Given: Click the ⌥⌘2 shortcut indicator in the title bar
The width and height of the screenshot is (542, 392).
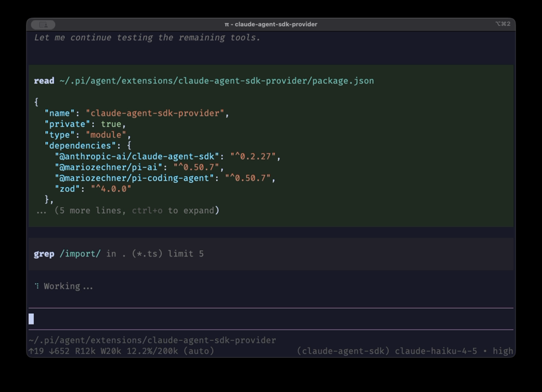Looking at the screenshot, I should pos(503,24).
